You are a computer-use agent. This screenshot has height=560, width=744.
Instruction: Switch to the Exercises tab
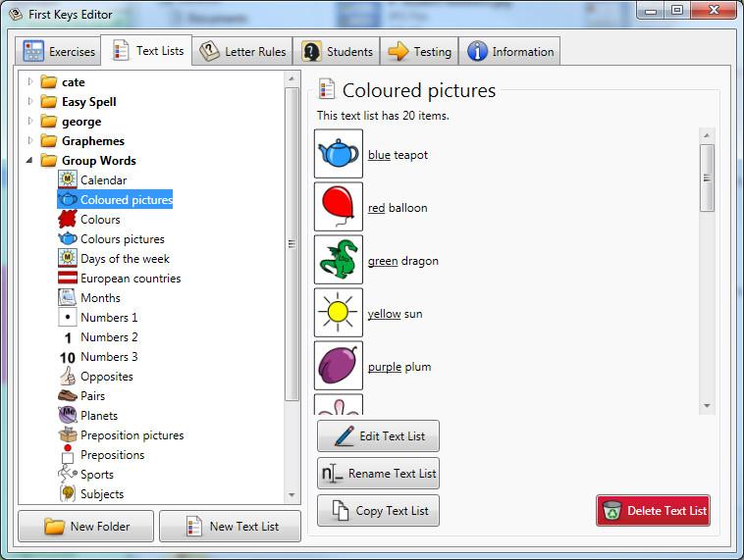[59, 52]
